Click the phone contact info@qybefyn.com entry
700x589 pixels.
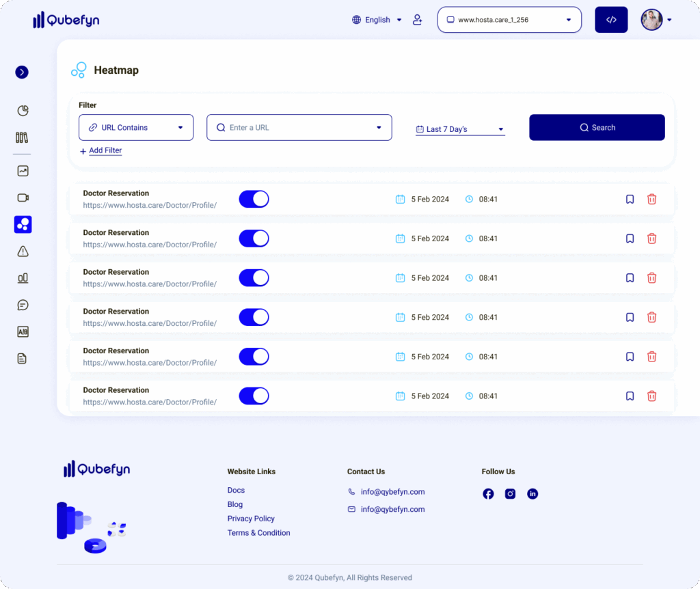386,492
